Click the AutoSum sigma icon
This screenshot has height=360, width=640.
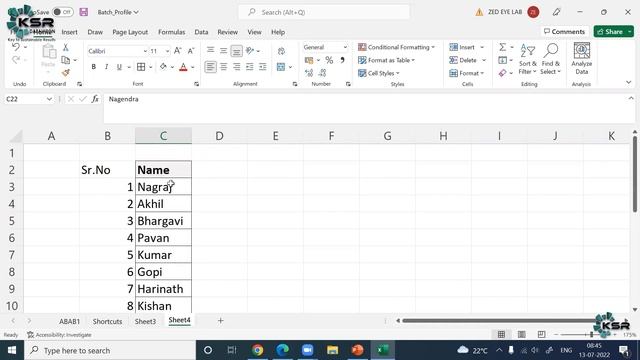502,47
